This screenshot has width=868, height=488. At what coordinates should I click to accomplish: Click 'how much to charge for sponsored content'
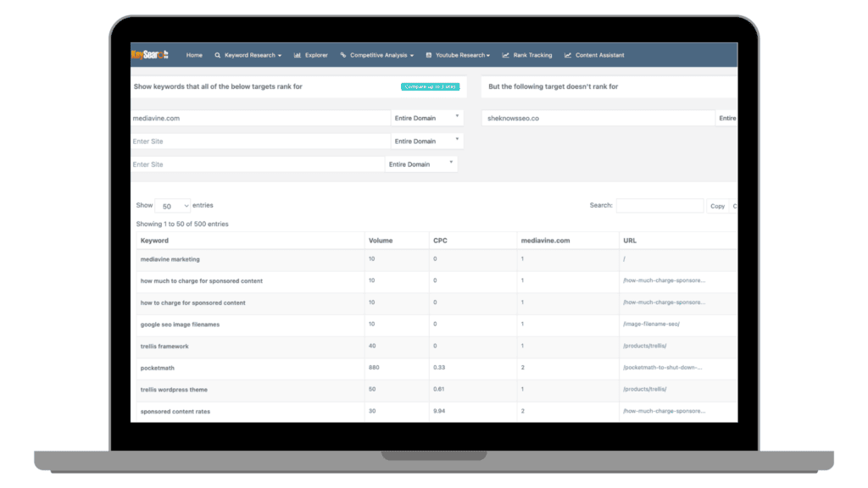pos(202,281)
